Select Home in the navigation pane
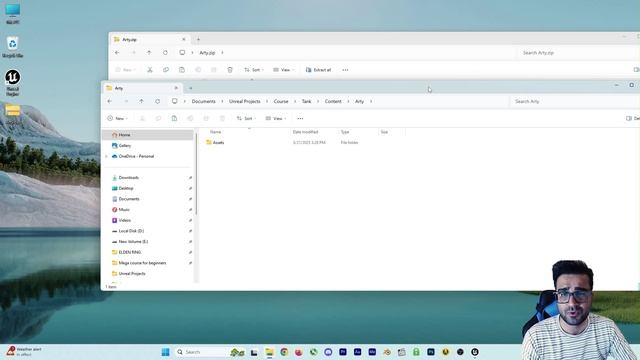640x360 pixels. [x=148, y=135]
